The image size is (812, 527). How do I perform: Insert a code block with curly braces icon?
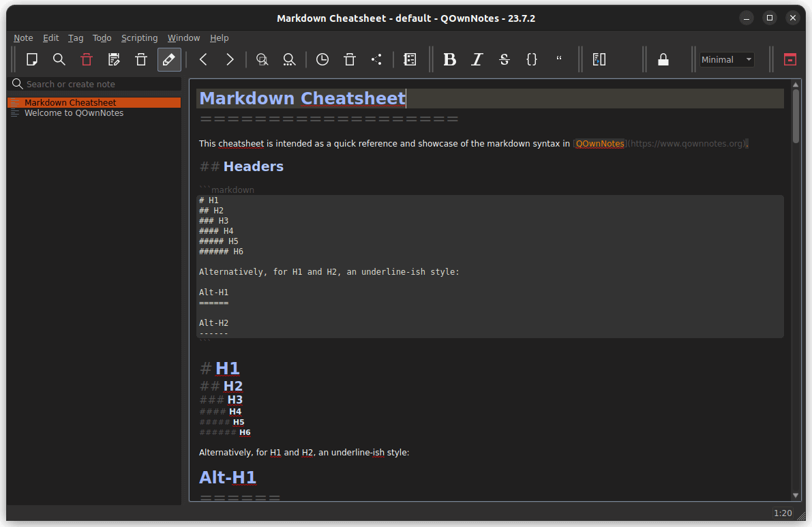click(531, 59)
